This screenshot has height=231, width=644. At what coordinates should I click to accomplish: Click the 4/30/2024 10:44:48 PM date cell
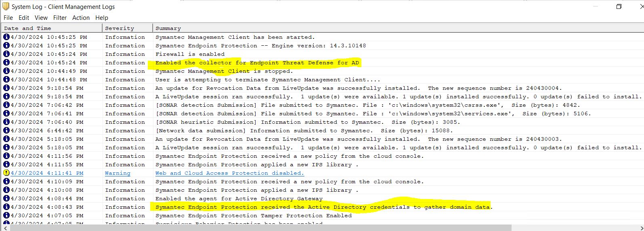pos(49,80)
